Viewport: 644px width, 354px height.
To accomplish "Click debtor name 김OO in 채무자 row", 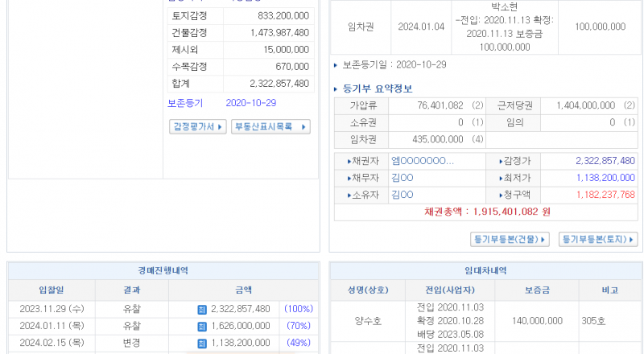I will (x=402, y=178).
